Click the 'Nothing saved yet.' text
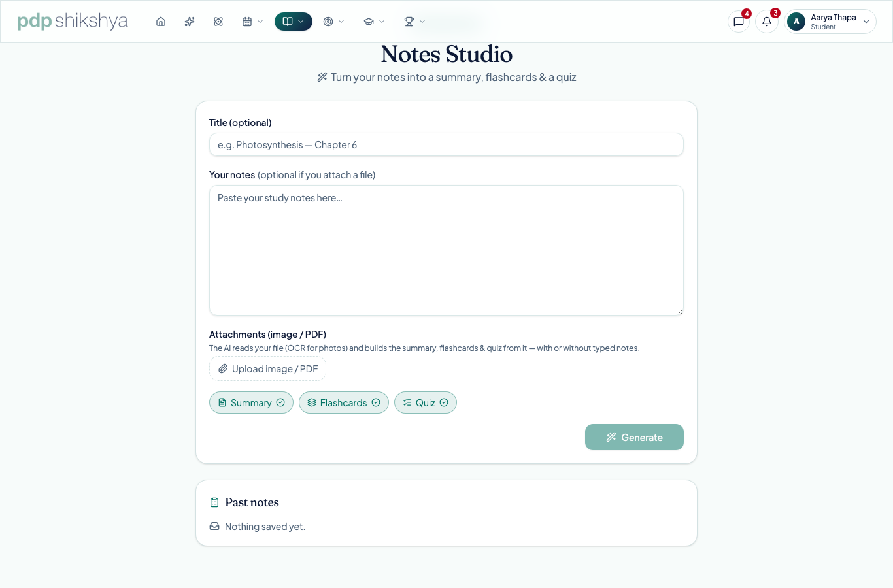 265,527
